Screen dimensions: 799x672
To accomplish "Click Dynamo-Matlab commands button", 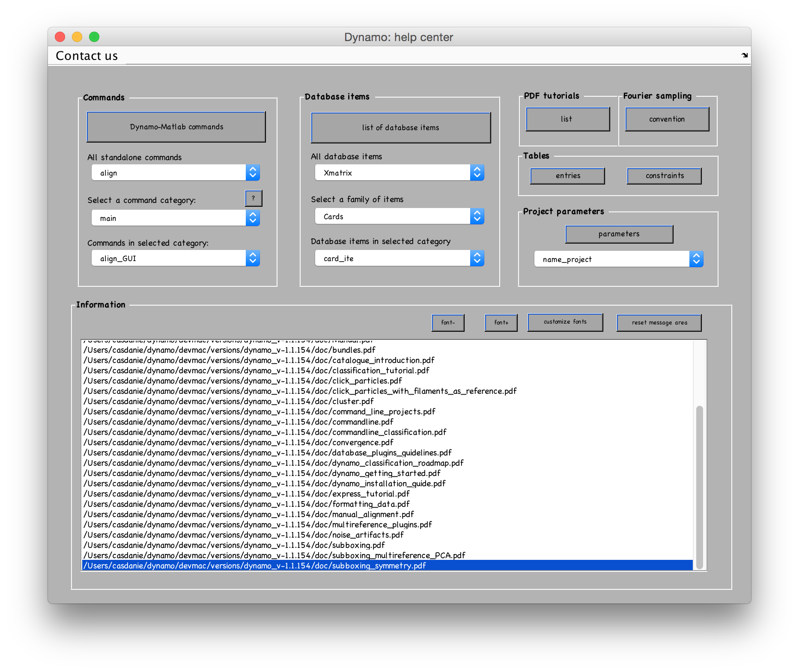I will (x=176, y=127).
